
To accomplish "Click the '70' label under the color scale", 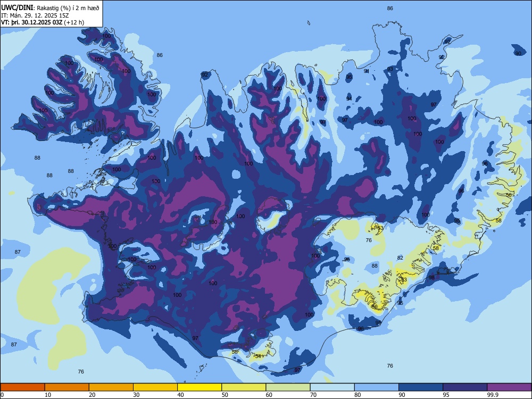I will pyautogui.click(x=313, y=395).
